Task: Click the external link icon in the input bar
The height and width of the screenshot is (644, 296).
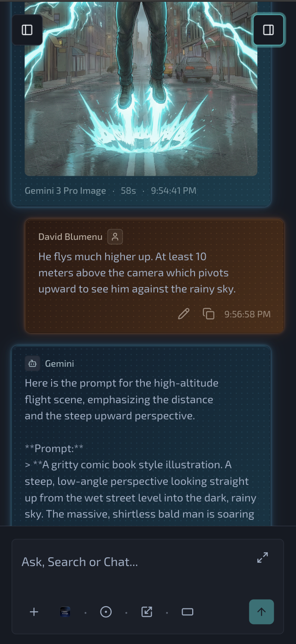Action: tap(146, 612)
